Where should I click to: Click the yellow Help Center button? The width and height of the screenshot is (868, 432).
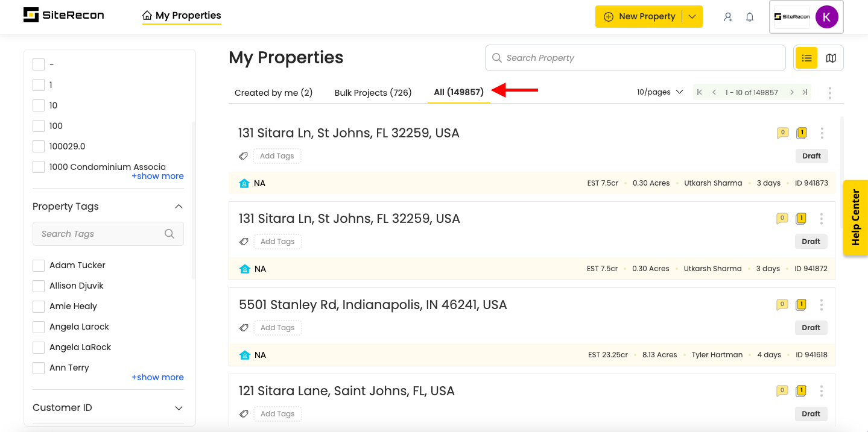[x=855, y=218]
